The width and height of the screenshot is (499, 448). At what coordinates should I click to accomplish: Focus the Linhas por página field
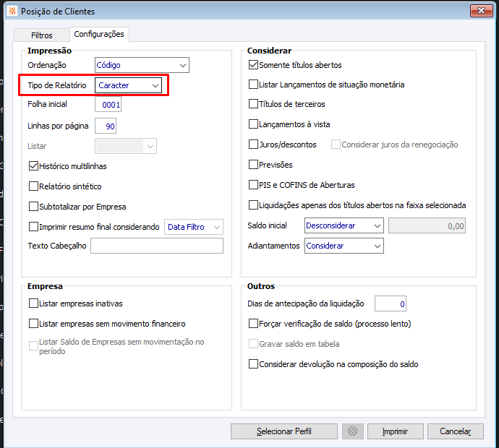(x=106, y=126)
